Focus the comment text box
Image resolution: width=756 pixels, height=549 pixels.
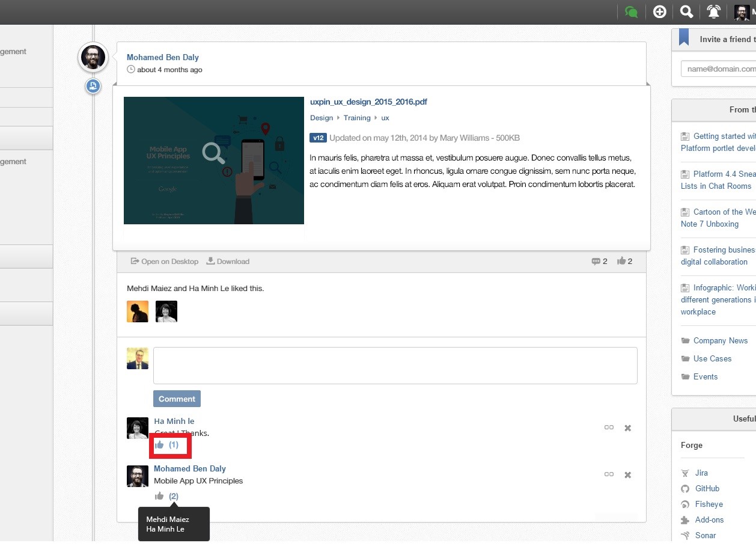(395, 366)
